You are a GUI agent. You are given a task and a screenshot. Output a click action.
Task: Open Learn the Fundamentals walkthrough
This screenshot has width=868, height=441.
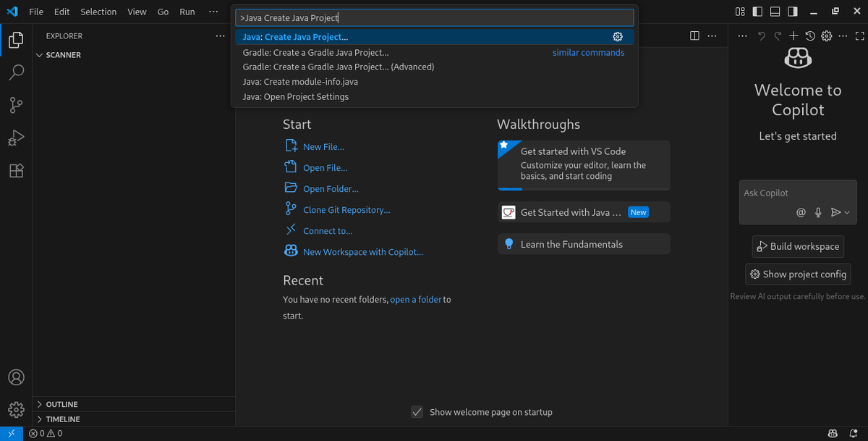coord(584,244)
